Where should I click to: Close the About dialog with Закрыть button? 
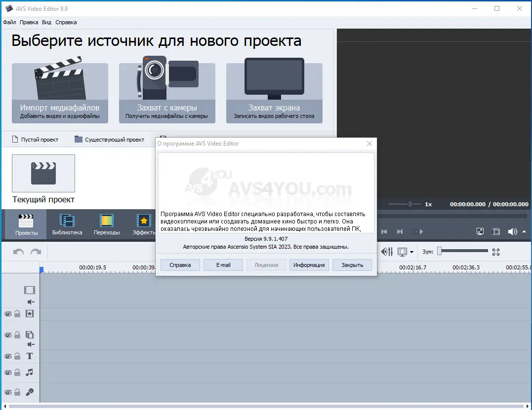coord(352,264)
